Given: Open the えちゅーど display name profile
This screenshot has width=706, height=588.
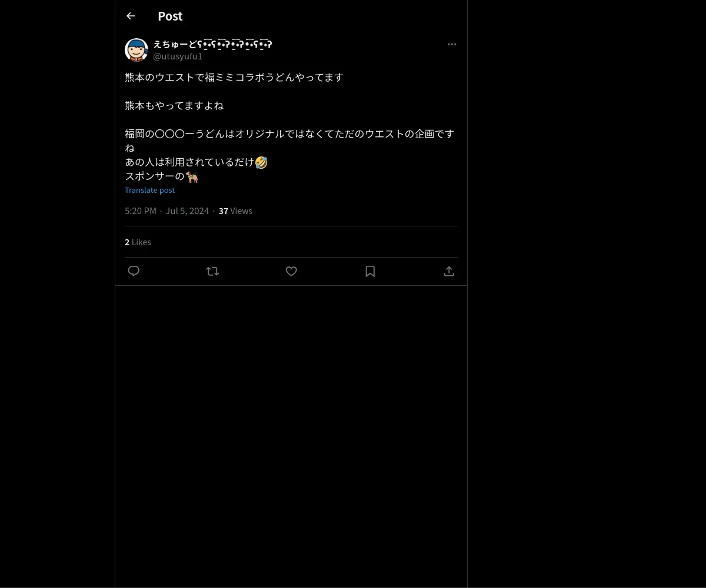Looking at the screenshot, I should pos(212,44).
